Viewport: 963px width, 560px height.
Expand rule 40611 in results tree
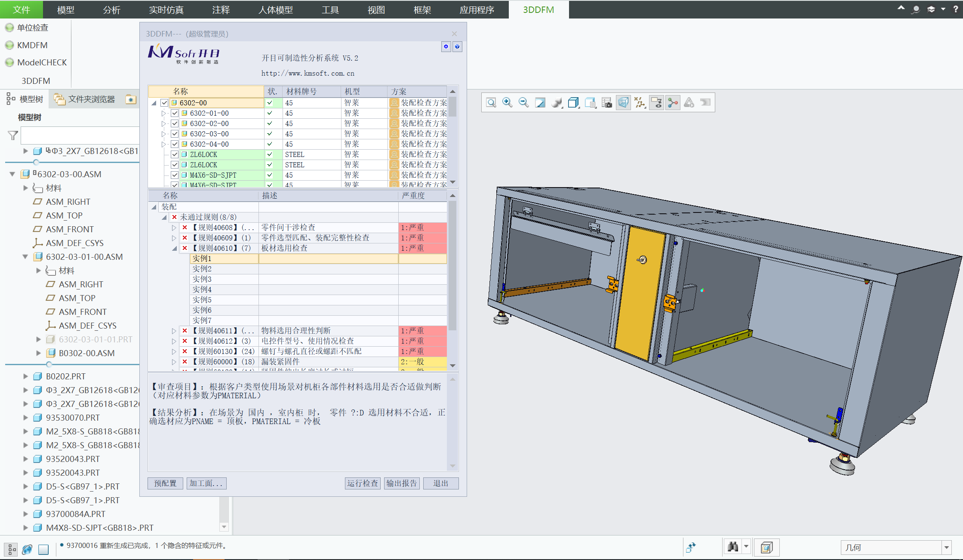click(x=174, y=331)
